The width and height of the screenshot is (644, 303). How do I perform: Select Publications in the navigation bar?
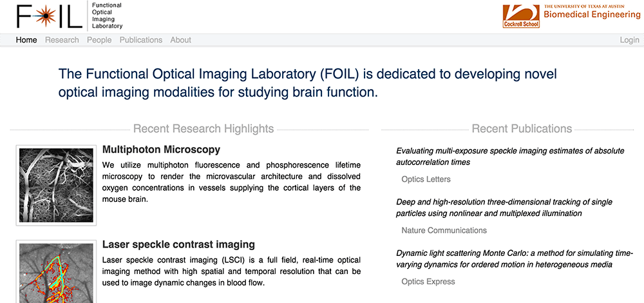(141, 40)
